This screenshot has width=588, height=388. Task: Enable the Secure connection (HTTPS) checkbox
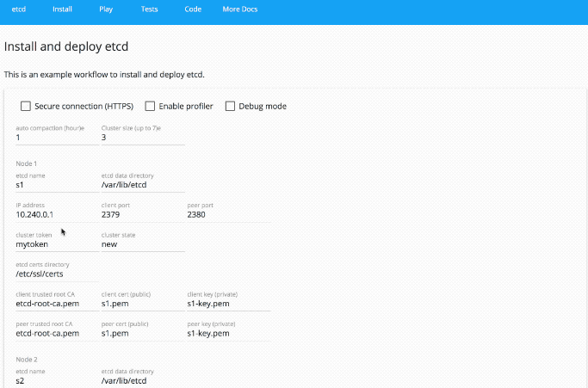tap(26, 106)
